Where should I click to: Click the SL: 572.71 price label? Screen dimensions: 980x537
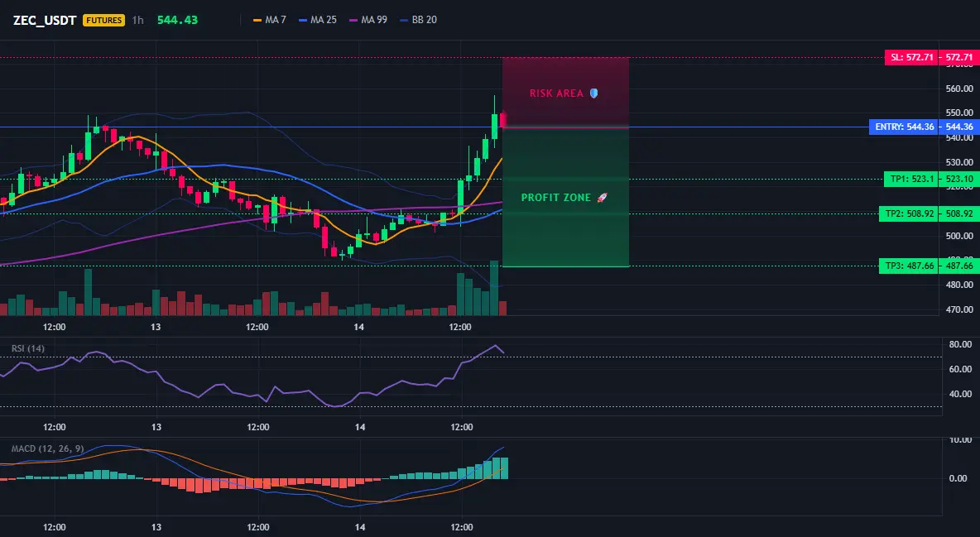point(912,58)
